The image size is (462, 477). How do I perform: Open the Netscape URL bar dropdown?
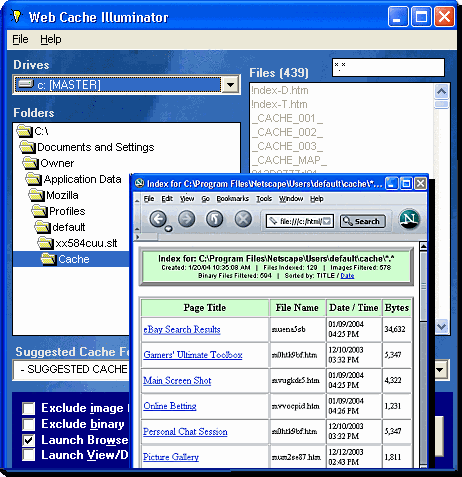(x=327, y=221)
